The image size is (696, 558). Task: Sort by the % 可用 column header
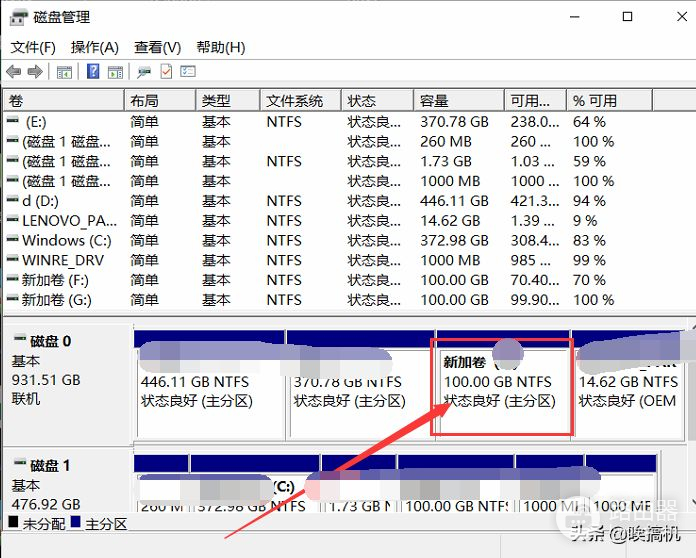[610, 101]
